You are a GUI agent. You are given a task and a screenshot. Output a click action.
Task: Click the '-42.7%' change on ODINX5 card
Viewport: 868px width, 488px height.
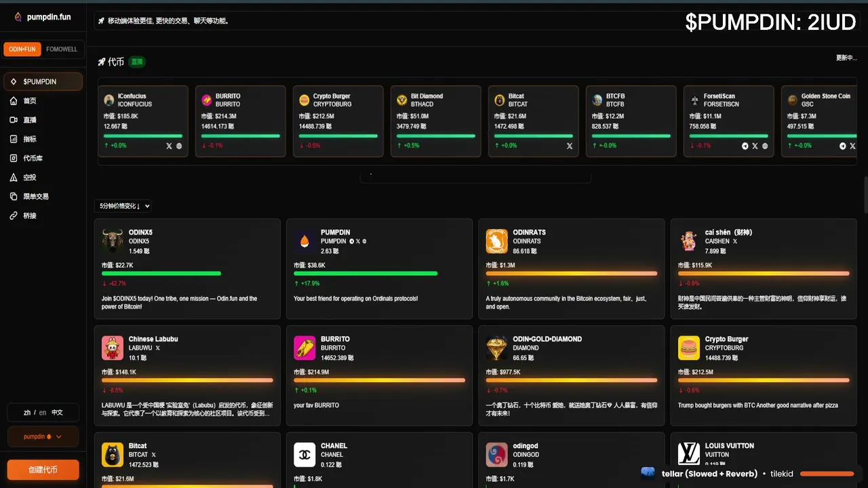(x=117, y=283)
